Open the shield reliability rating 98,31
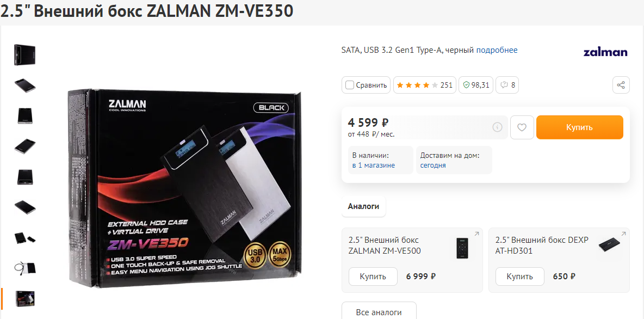 (475, 85)
